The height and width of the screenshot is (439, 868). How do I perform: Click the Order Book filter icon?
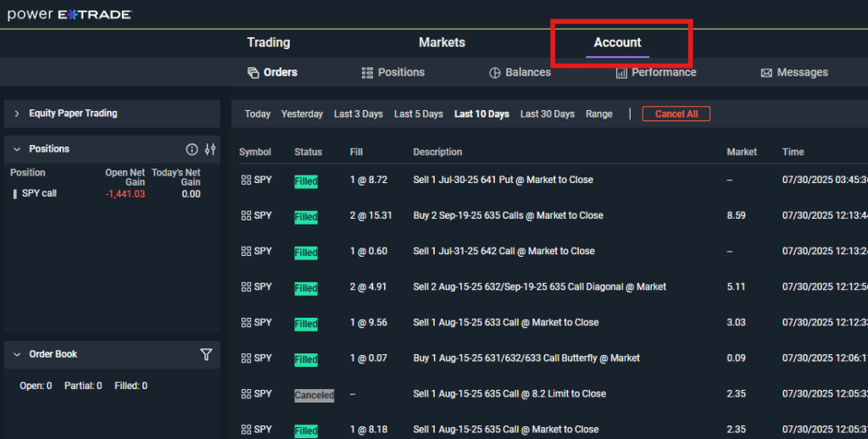pyautogui.click(x=206, y=354)
